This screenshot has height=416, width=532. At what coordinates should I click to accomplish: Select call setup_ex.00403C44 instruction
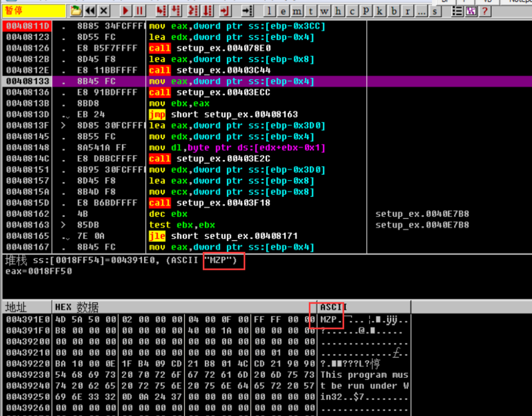coord(210,70)
